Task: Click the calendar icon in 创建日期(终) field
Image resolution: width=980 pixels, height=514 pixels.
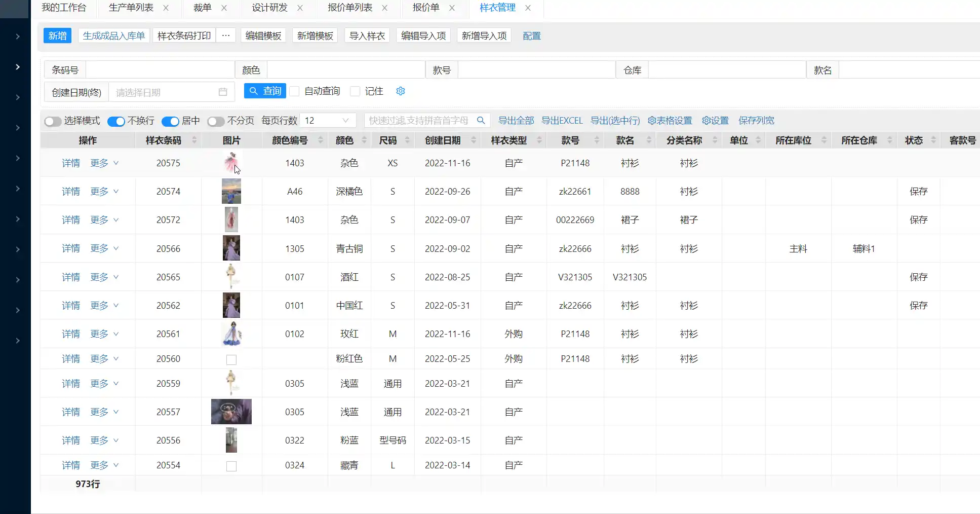Action: (x=223, y=92)
